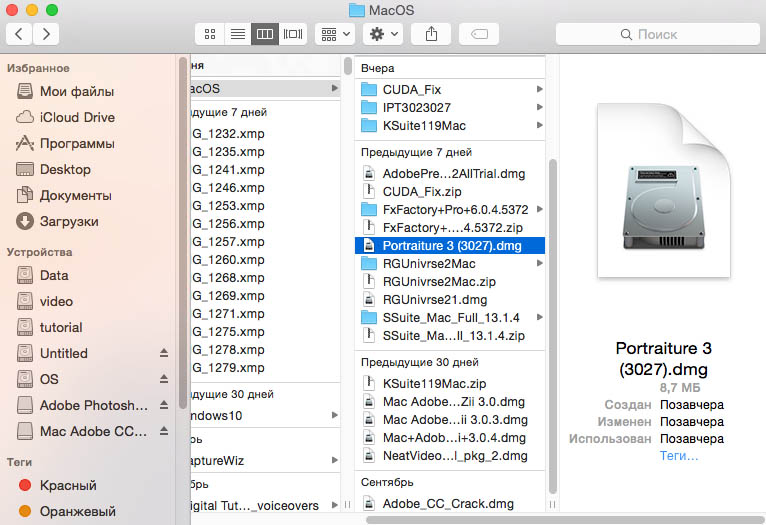Select Desktop in the sidebar

65,169
